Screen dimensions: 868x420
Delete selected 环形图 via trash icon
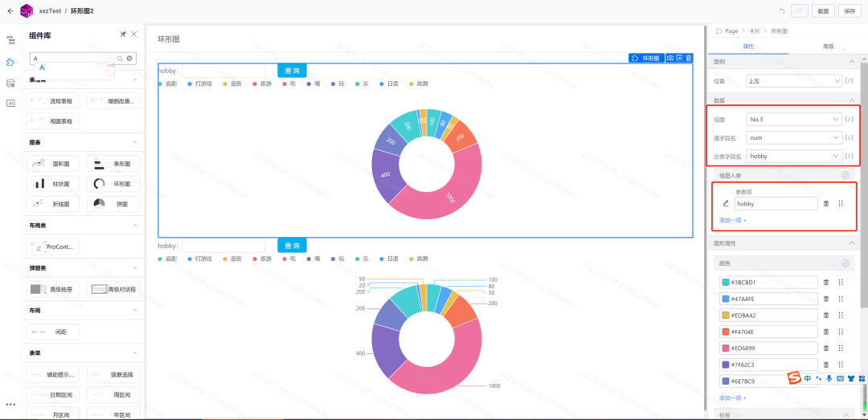tap(689, 58)
